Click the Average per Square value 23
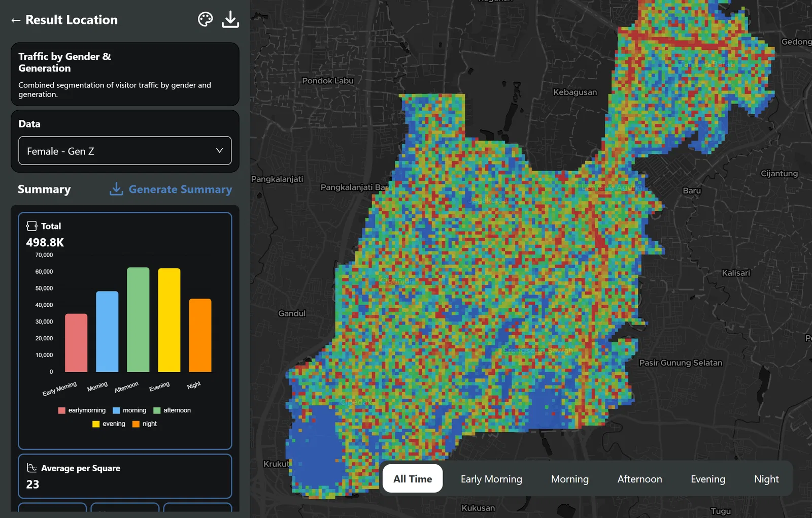812x518 pixels. coord(32,484)
